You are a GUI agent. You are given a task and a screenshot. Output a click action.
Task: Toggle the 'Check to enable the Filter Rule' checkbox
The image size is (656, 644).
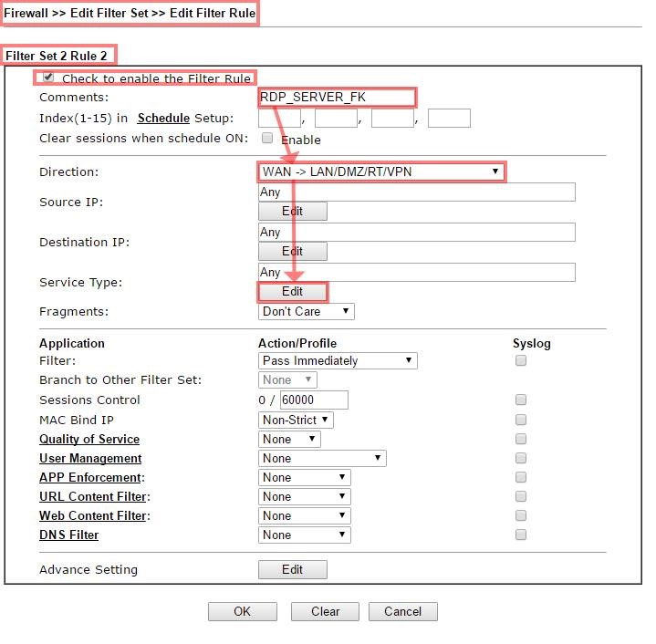click(x=48, y=78)
